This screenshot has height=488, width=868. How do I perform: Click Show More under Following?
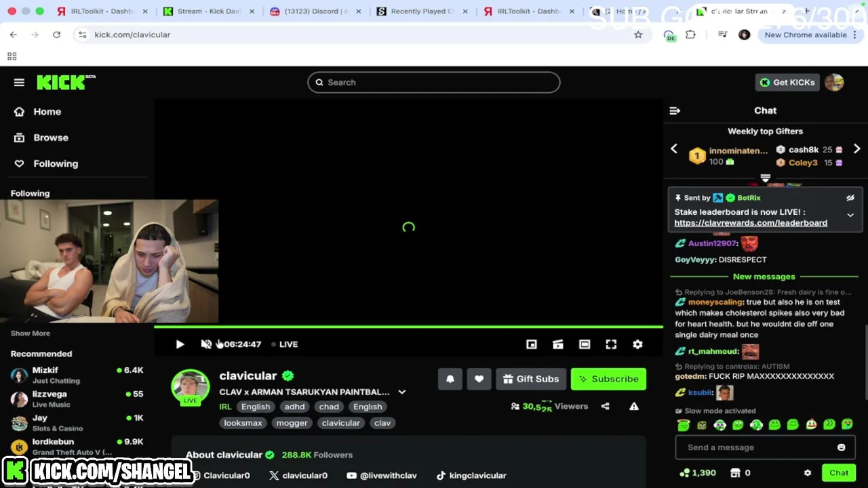[31, 333]
